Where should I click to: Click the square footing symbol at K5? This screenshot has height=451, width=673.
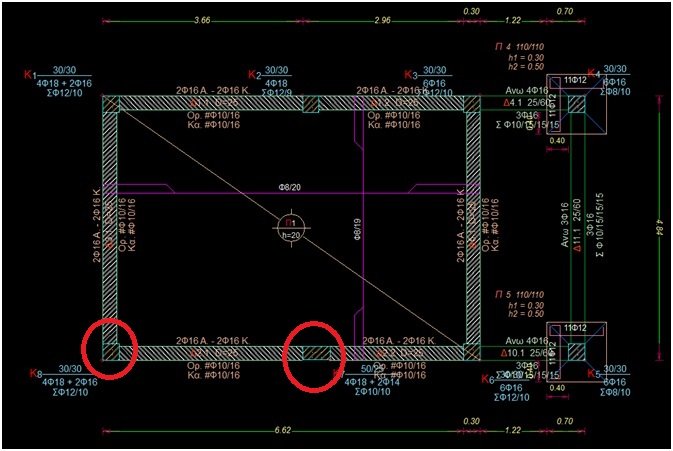click(x=577, y=352)
